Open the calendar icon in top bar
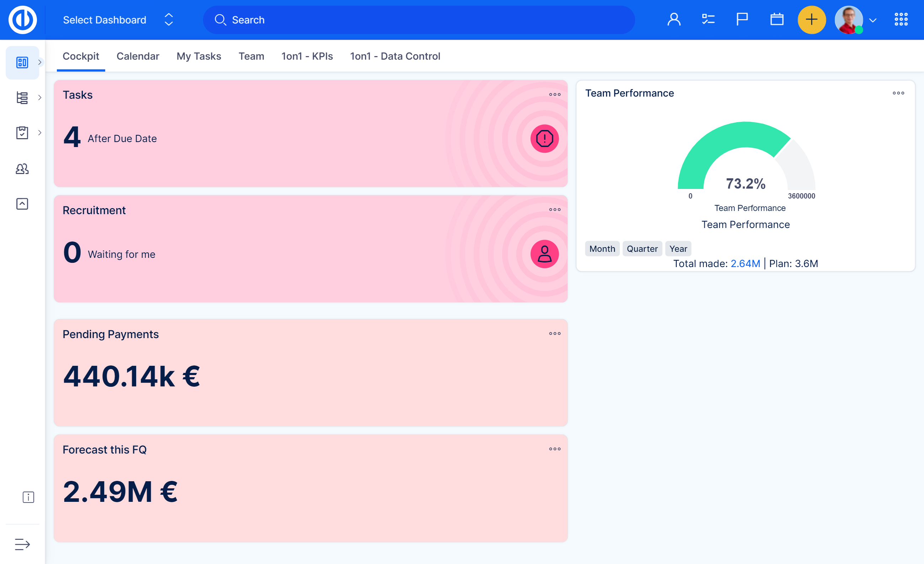Viewport: 924px width, 564px height. (x=777, y=20)
